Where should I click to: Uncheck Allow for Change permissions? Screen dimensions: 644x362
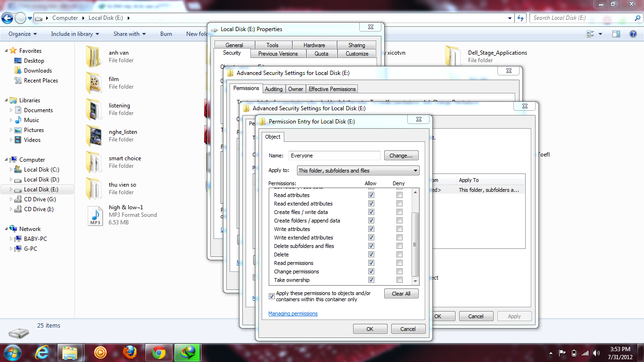click(371, 271)
